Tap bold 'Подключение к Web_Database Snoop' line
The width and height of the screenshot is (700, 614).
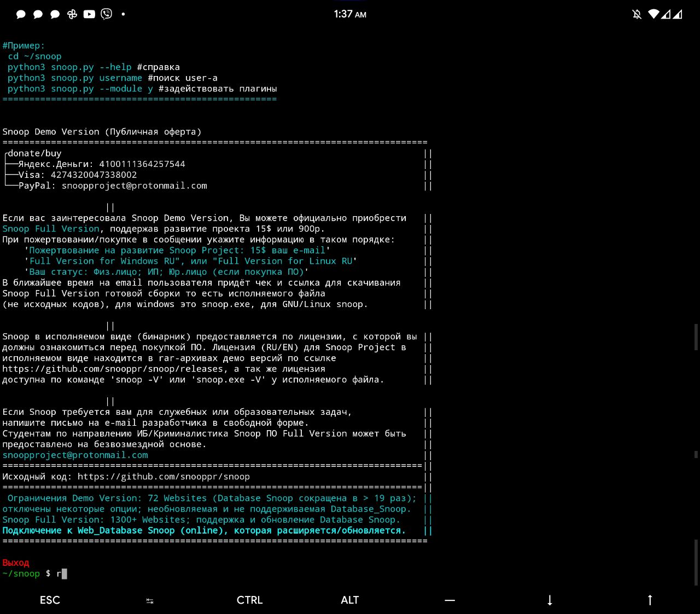point(204,530)
